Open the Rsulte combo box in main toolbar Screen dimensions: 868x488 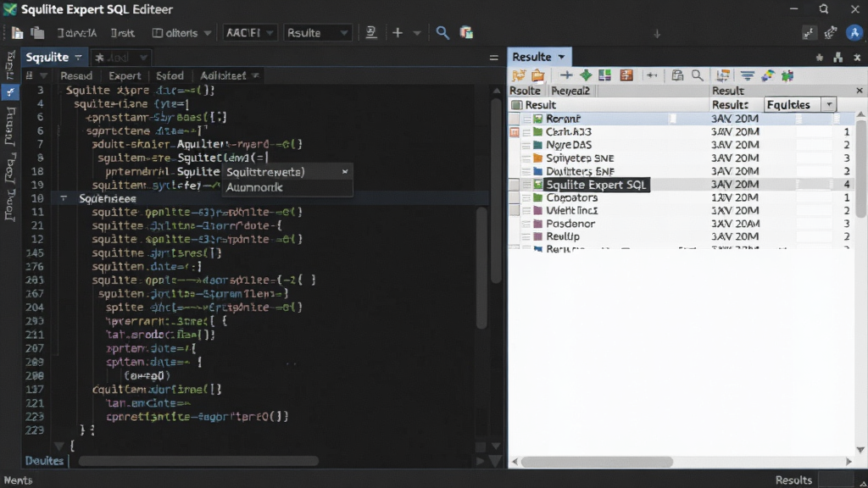(317, 33)
